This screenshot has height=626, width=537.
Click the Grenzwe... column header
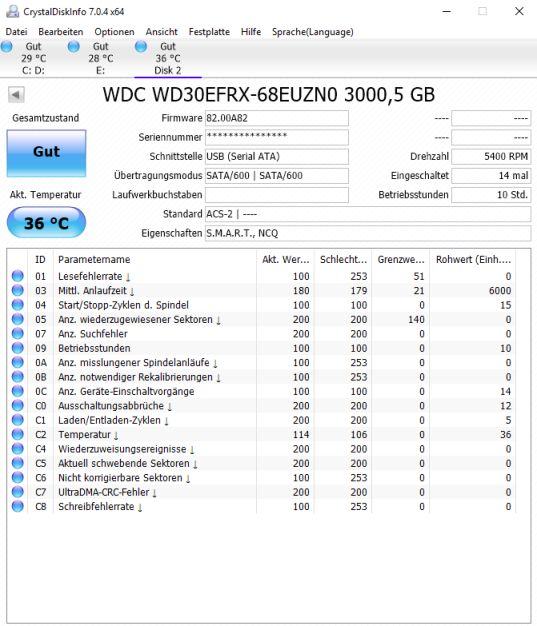(x=400, y=260)
